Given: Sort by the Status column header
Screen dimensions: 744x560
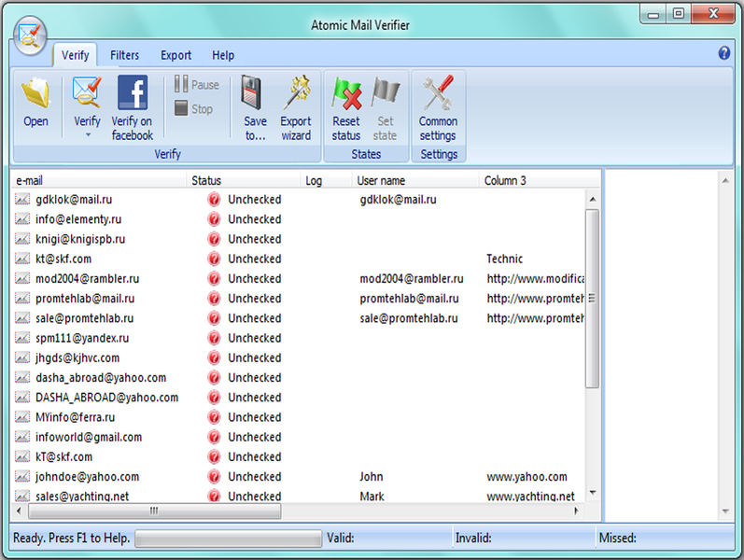Looking at the screenshot, I should click(x=244, y=180).
